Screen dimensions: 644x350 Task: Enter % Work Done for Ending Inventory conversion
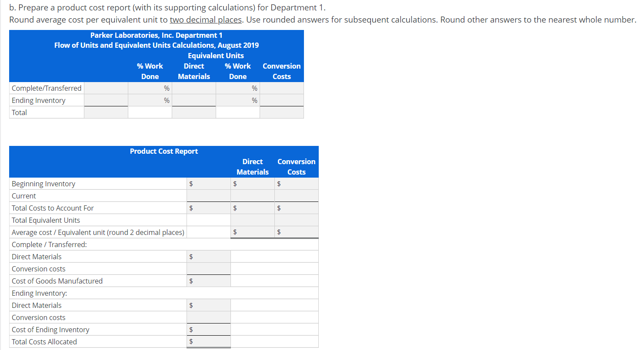tap(236, 100)
